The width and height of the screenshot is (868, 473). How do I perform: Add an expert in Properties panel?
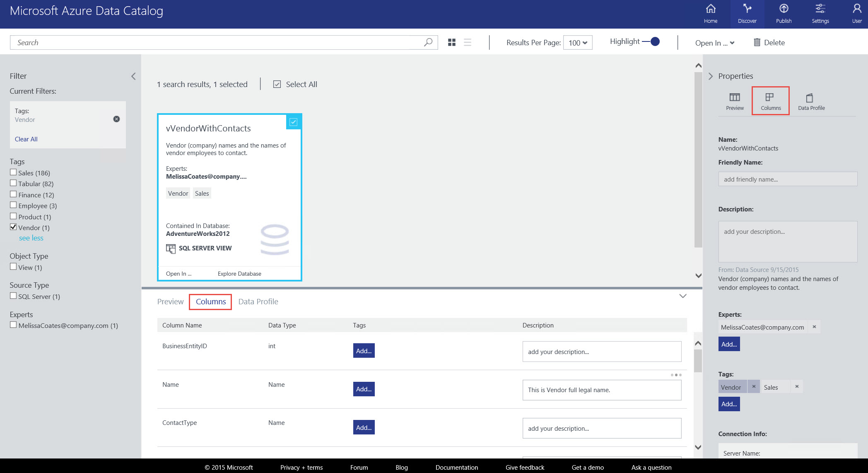pyautogui.click(x=729, y=344)
